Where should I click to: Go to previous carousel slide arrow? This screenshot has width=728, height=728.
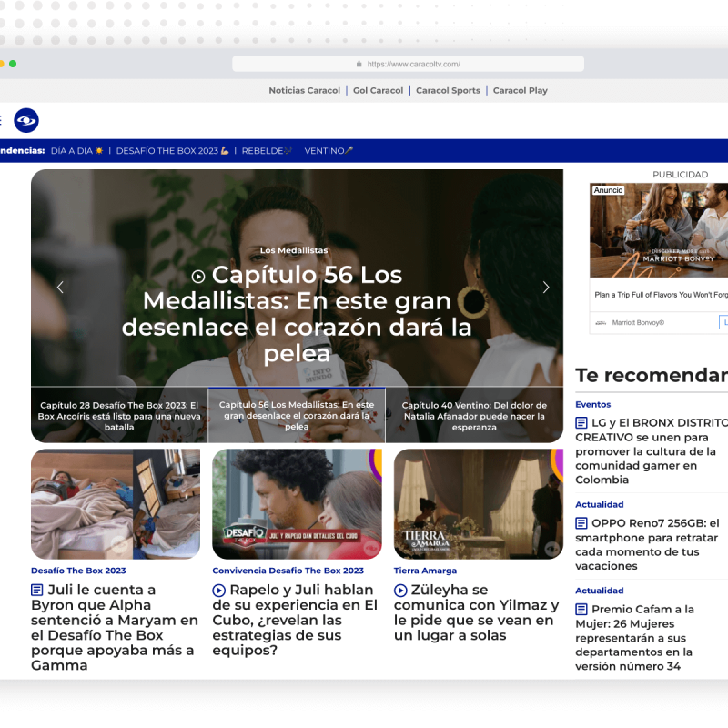[x=60, y=288]
